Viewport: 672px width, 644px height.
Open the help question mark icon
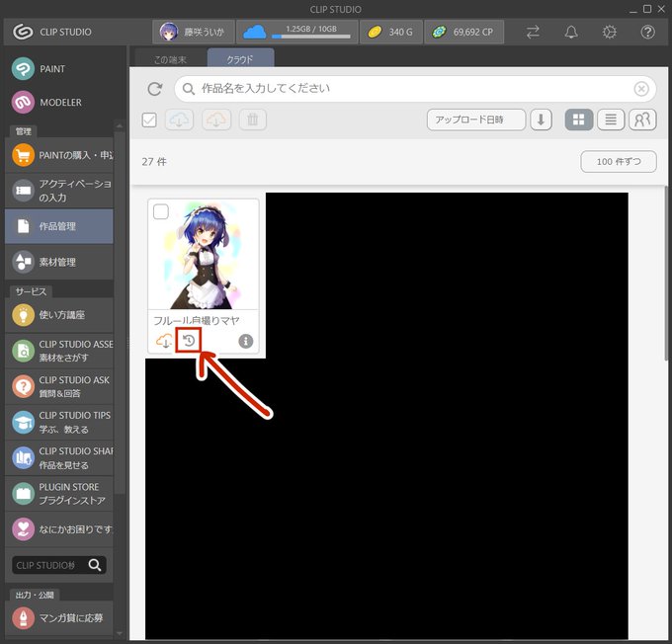click(647, 33)
